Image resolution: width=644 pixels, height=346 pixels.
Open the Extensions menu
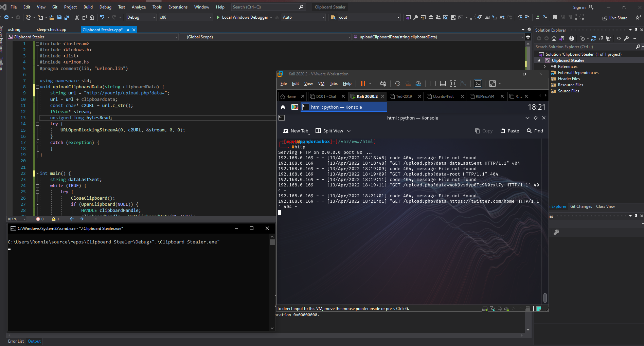pyautogui.click(x=178, y=7)
